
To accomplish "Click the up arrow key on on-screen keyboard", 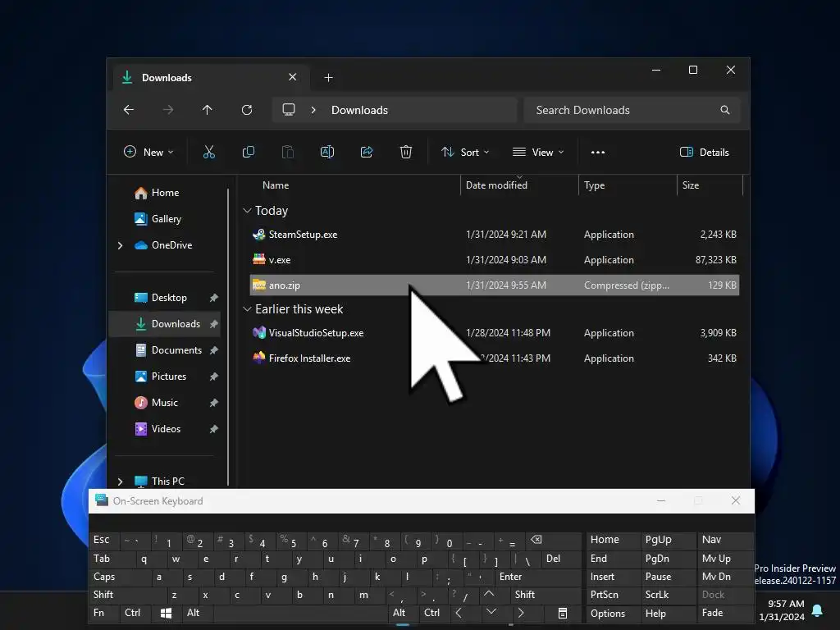I will (x=489, y=594).
